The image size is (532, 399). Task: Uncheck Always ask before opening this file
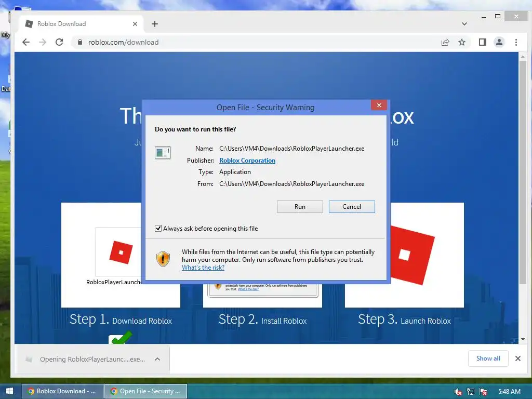[158, 229]
